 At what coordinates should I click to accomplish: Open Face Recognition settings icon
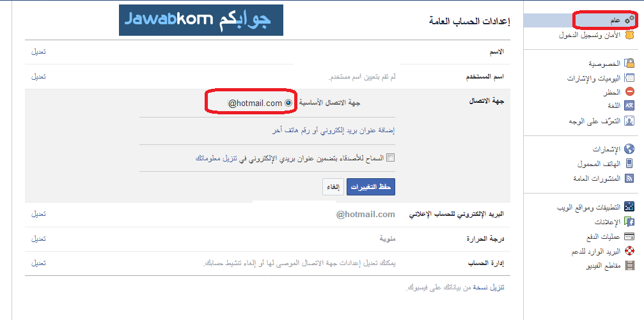tap(629, 121)
